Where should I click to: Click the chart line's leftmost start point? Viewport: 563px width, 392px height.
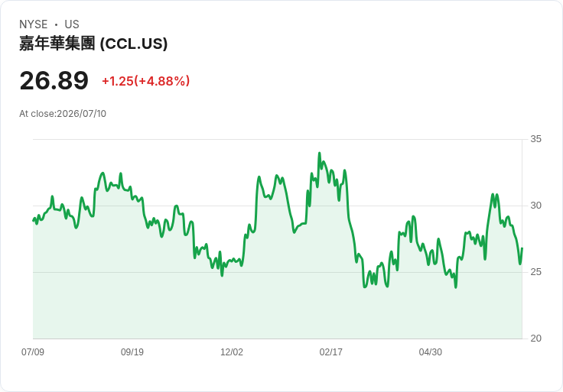click(33, 221)
